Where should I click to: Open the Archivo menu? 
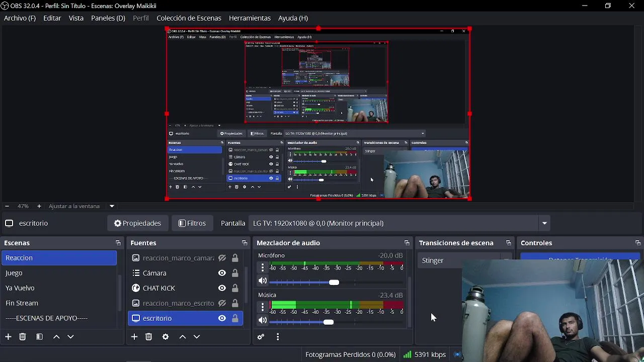pos(20,18)
